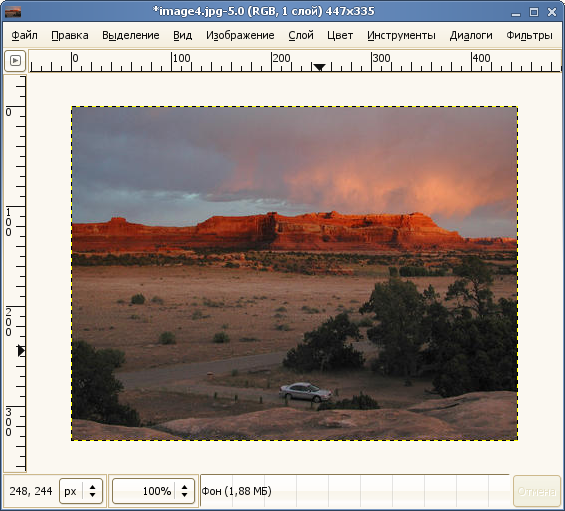Click the status text Фон (1,88 МБ)
This screenshot has height=511, width=565.
point(236,491)
